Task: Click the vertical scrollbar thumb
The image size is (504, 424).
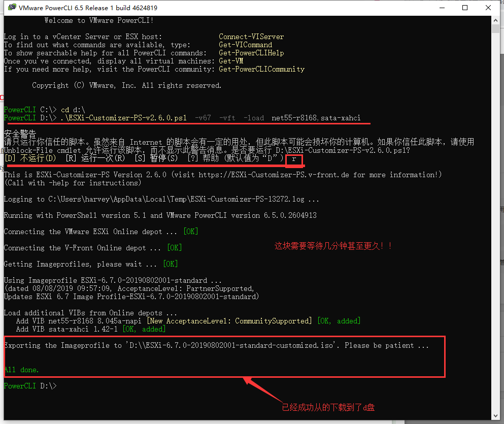Action: point(495,28)
